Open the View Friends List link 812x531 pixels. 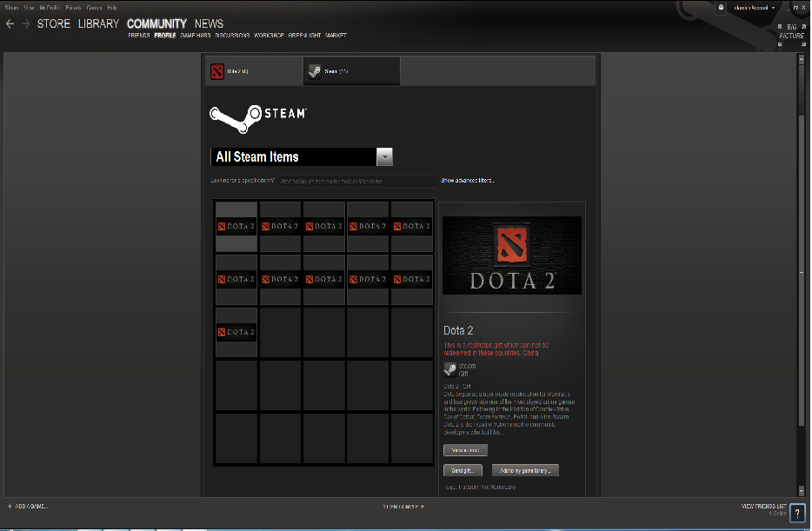tap(762, 506)
